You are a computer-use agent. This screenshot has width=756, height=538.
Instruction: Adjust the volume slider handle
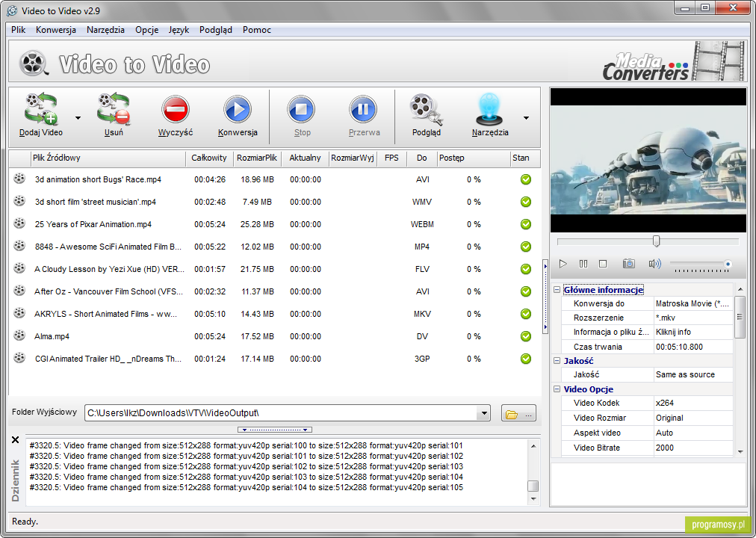pyautogui.click(x=728, y=264)
